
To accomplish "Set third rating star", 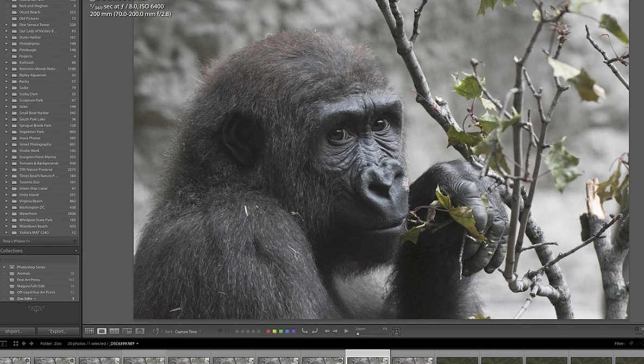I will [x=248, y=331].
